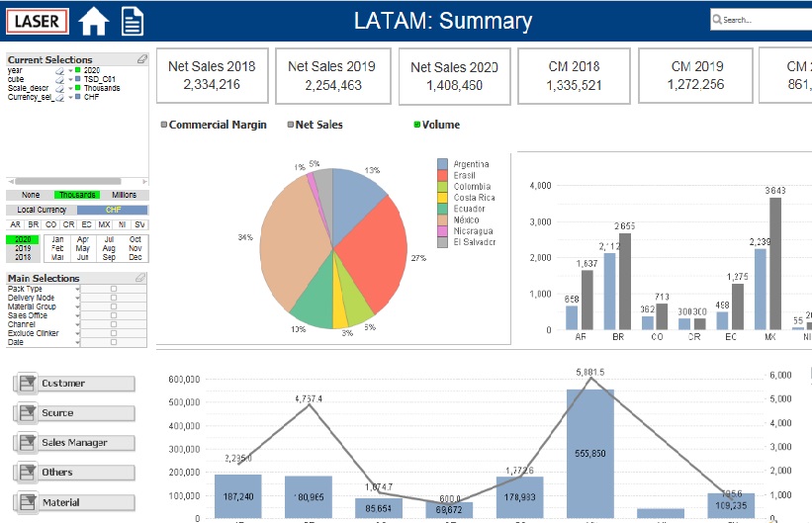
Task: Click the LASER logo
Action: [x=38, y=21]
